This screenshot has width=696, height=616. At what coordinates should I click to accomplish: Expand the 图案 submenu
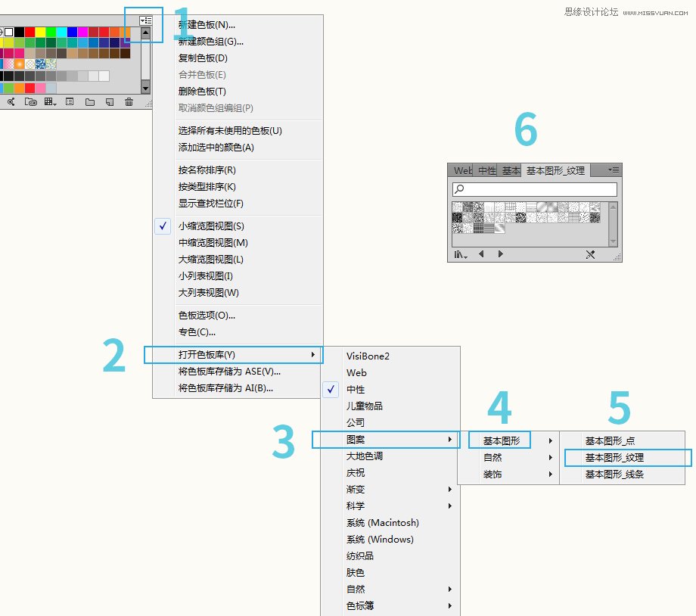[x=356, y=439]
